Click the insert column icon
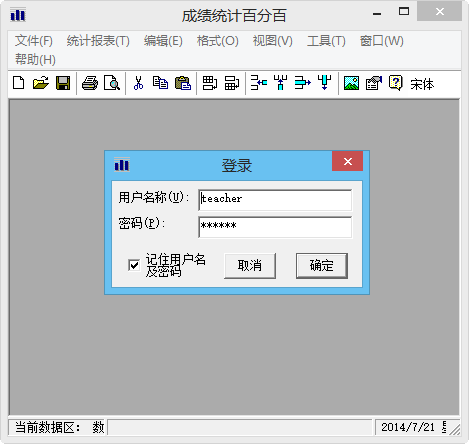Viewport: 469px width, 444px height. coord(232,83)
